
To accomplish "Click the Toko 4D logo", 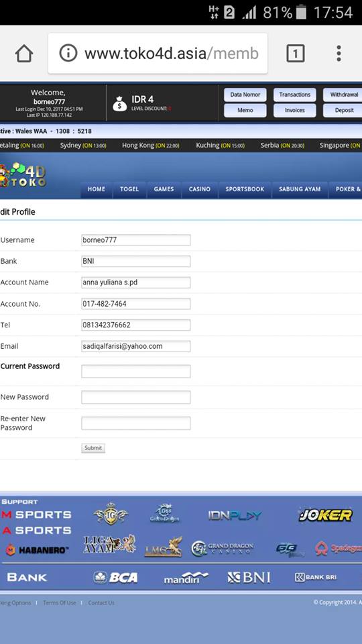I will coord(23,176).
